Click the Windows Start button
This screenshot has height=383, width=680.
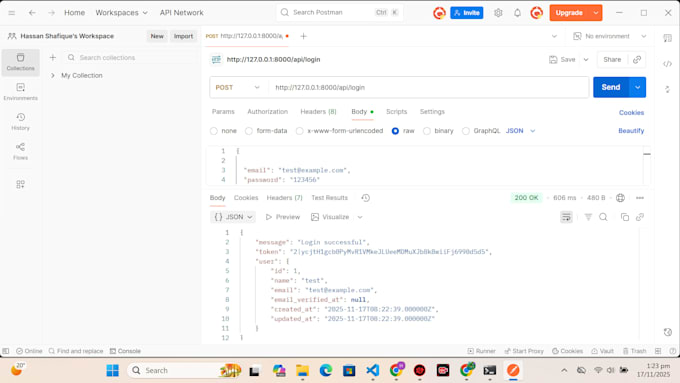point(113,370)
